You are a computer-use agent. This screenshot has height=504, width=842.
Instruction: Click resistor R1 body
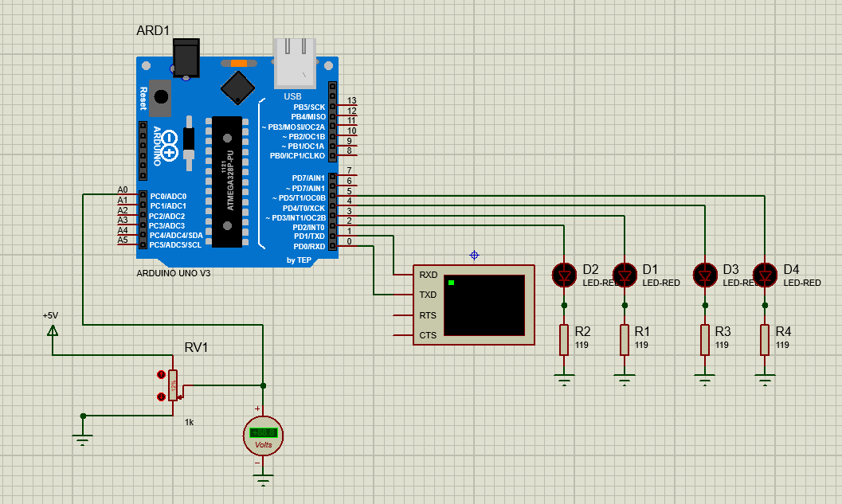click(x=625, y=340)
